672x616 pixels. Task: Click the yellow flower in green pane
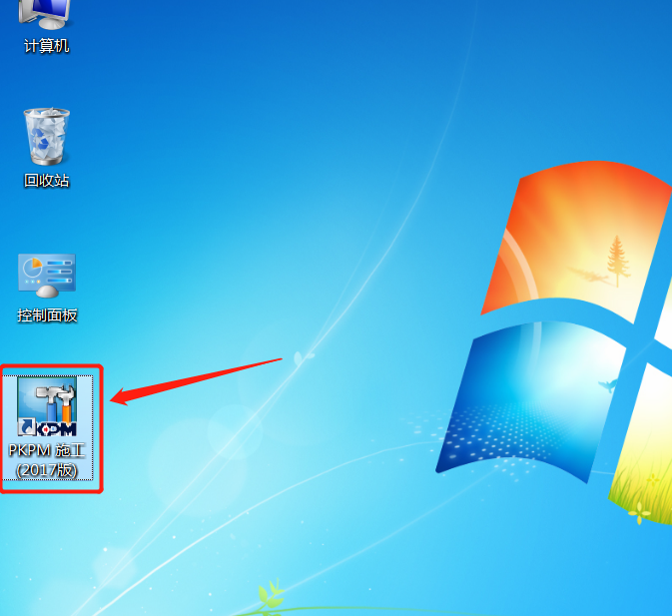click(639, 513)
